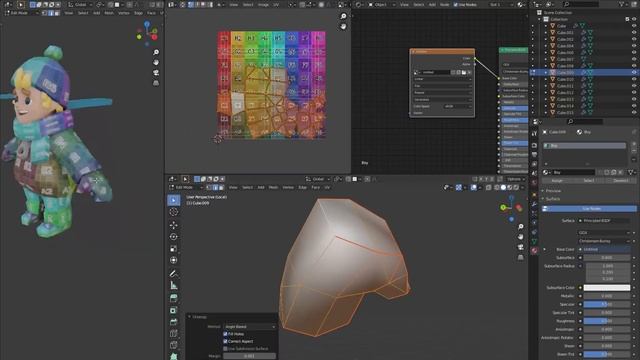This screenshot has height=360, width=640.
Task: Collapse the Surface panel in material properties
Action: pos(552,199)
